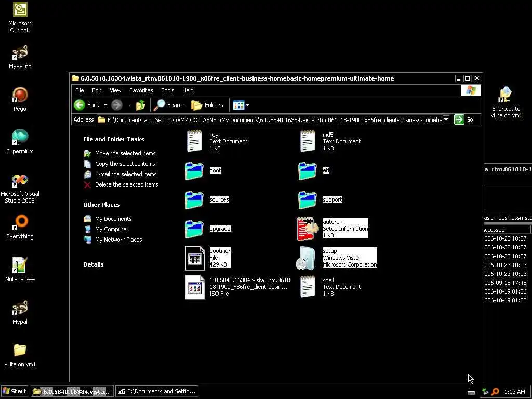Collapse the Other Places section
The height and width of the screenshot is (399, 532).
tap(101, 205)
